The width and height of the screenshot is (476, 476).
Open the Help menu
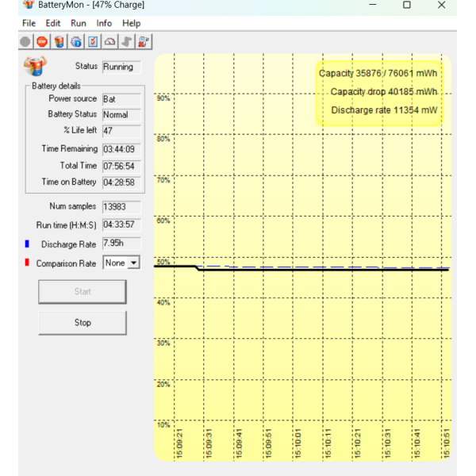tap(132, 23)
